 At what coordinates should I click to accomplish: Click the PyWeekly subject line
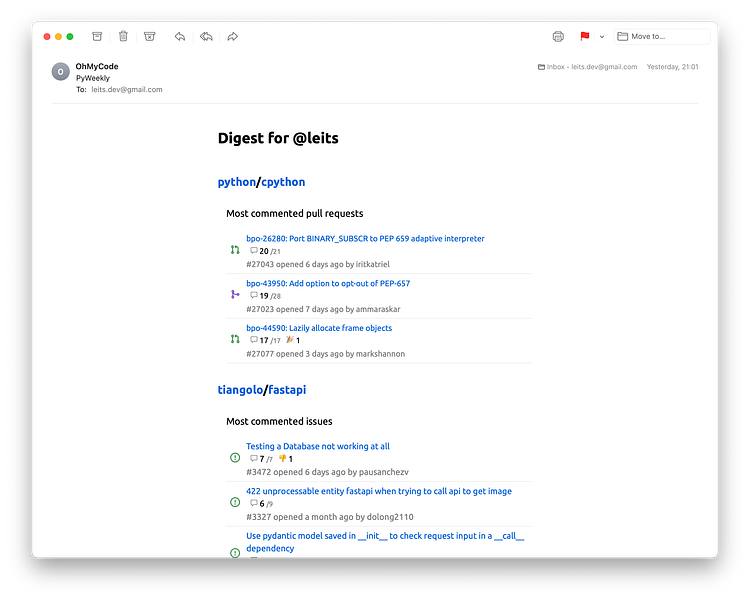click(x=93, y=78)
